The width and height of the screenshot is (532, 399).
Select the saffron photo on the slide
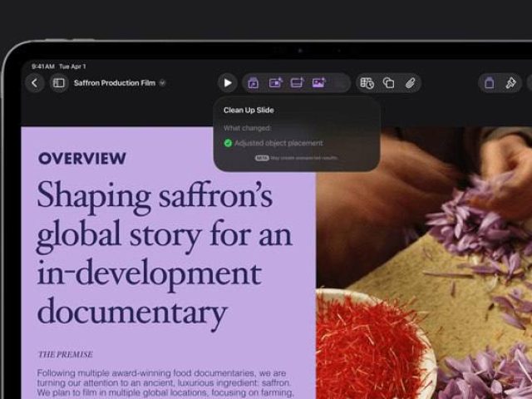pos(424,263)
